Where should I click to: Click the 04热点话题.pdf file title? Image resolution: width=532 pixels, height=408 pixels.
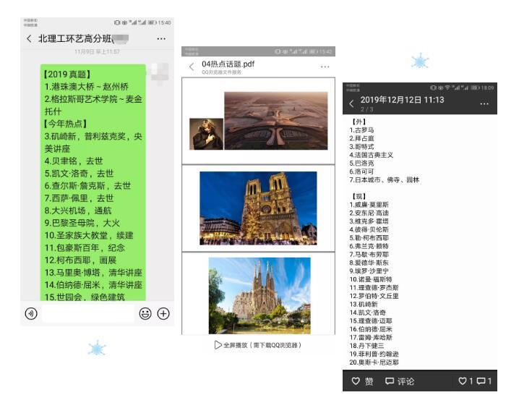pos(228,64)
